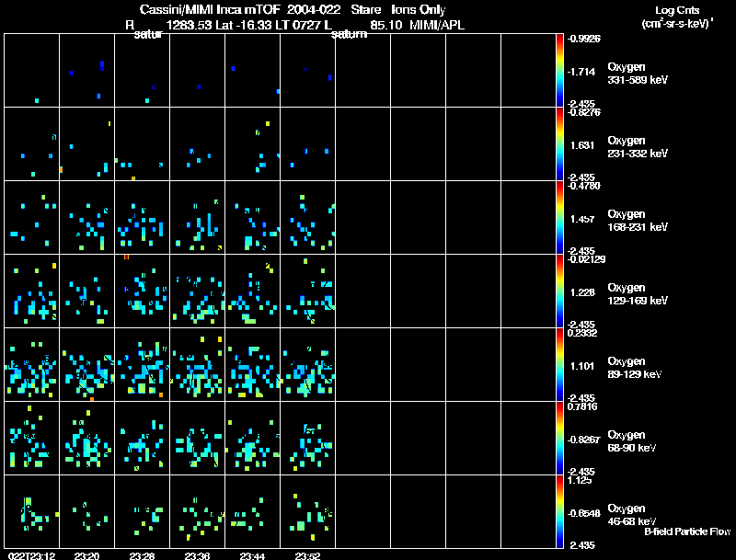Click the 'Oxygen 89-129 keV' label
Viewport: 736px width, 560px height.
tap(635, 368)
